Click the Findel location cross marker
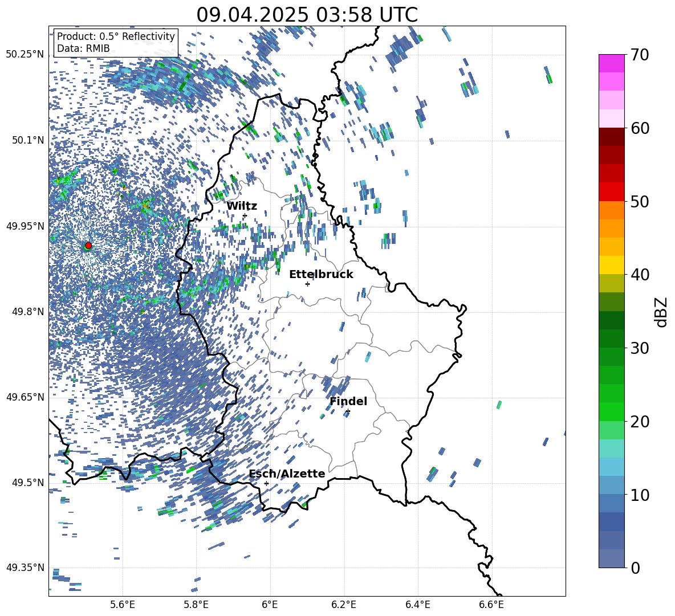 click(348, 411)
